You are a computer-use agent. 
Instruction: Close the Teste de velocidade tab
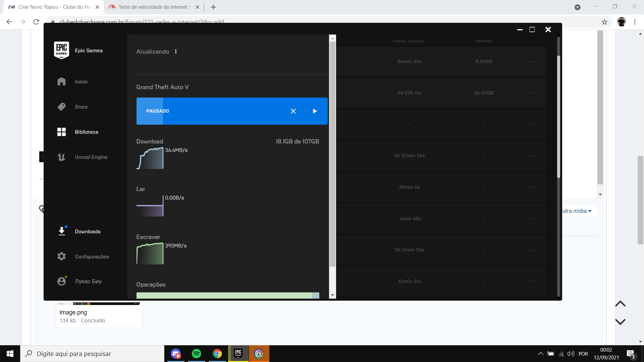(197, 7)
